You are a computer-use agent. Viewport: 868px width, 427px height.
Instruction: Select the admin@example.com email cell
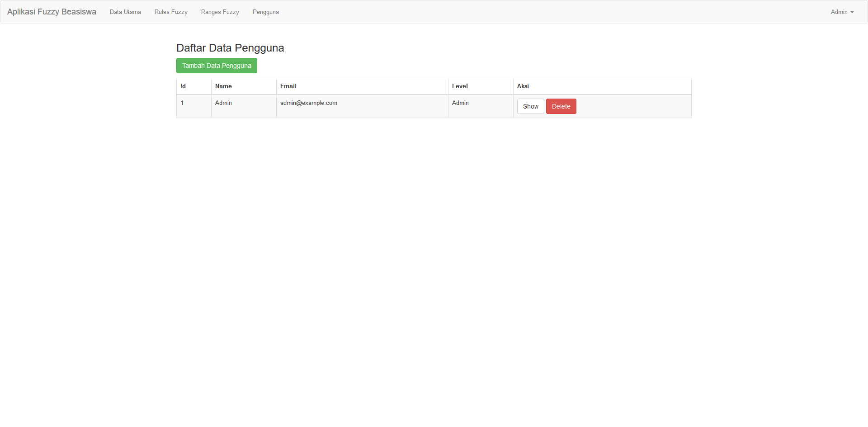(362, 106)
